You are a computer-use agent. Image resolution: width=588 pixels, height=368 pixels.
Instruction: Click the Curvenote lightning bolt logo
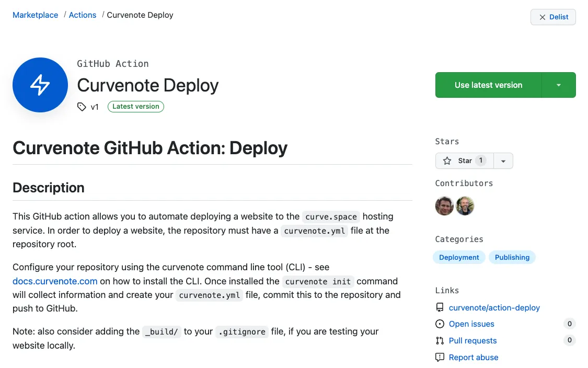40,85
